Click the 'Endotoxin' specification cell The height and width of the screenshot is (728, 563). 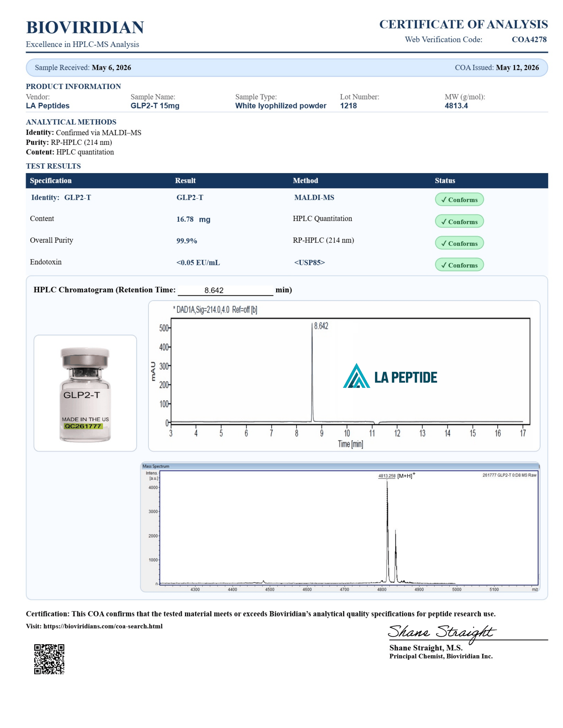click(x=46, y=262)
